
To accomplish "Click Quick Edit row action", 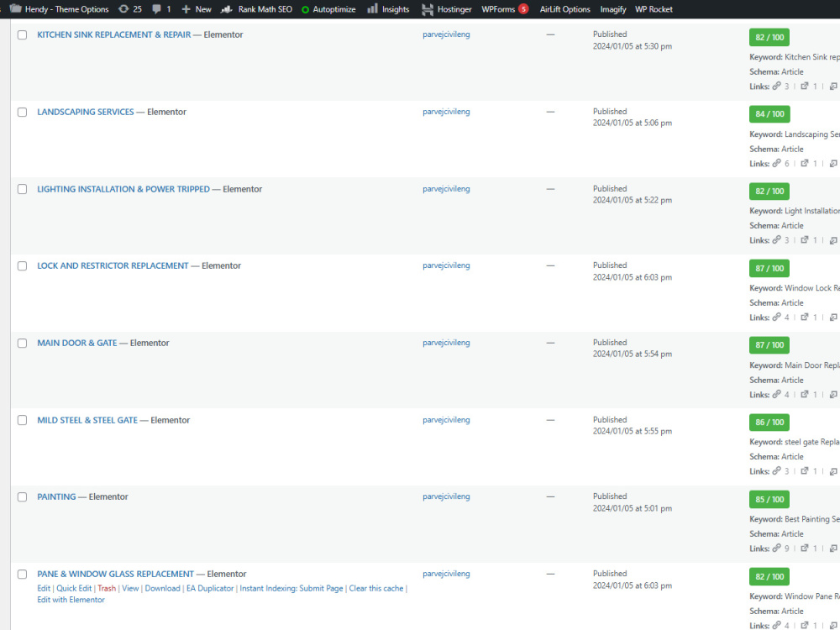I will [x=74, y=588].
